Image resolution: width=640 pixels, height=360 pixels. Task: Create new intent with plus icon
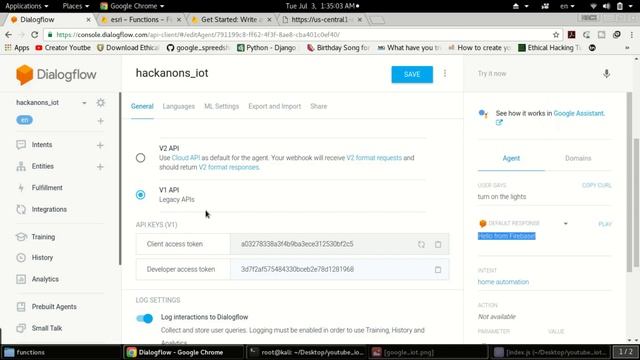pos(100,145)
